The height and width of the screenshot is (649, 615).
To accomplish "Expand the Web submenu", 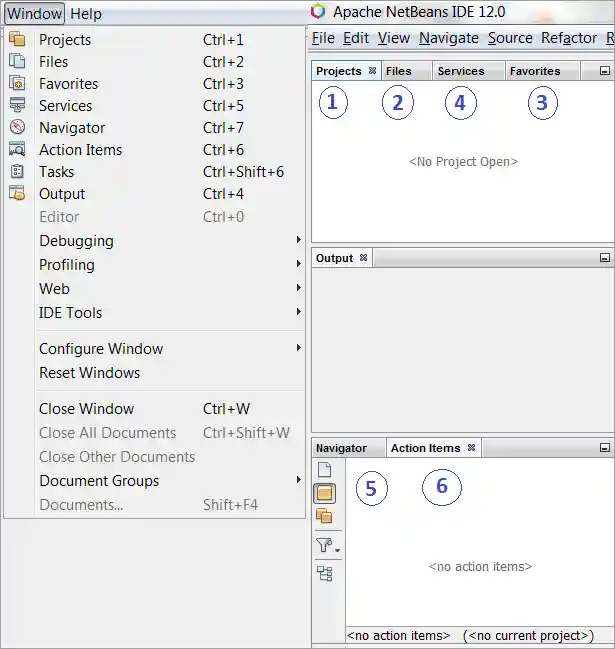I will click(x=298, y=288).
